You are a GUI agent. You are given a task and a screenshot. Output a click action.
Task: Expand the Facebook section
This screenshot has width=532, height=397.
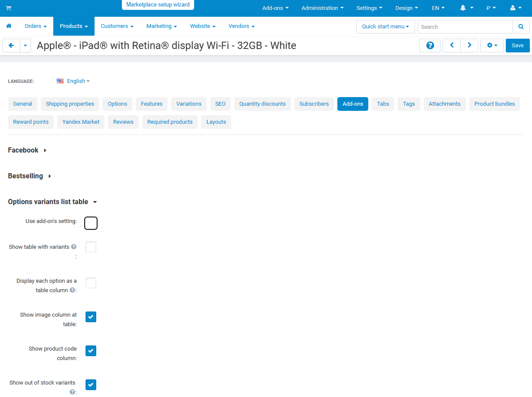28,150
